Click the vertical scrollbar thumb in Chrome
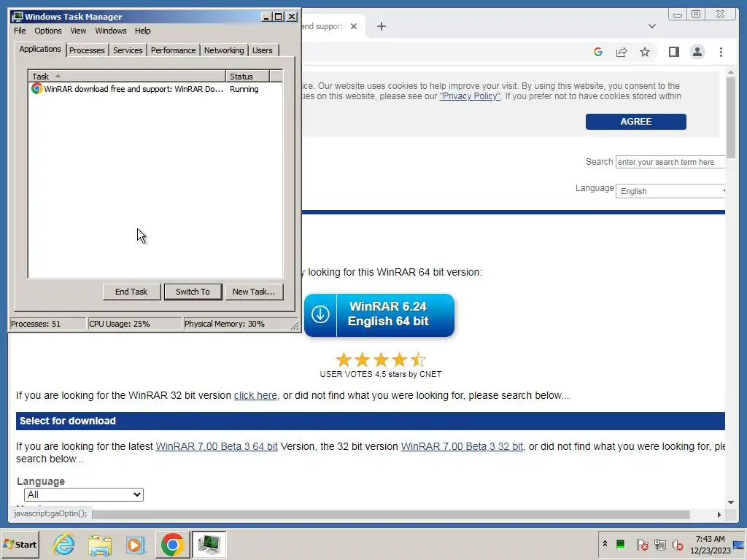Screen dimensions: 747x560 click(x=731, y=117)
